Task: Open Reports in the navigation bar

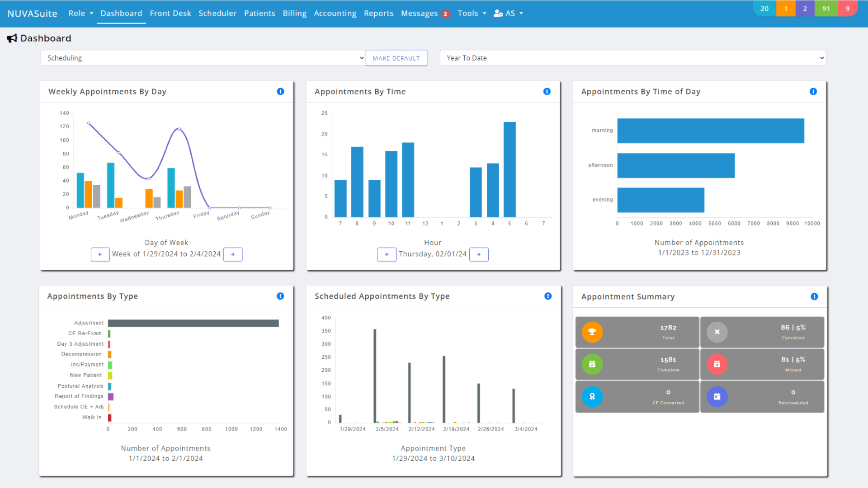Action: [x=378, y=14]
